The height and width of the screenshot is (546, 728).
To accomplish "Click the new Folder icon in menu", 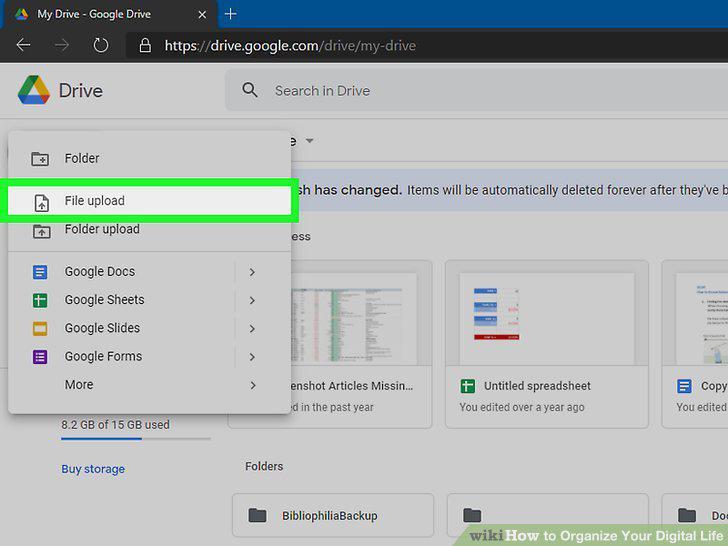I will pyautogui.click(x=40, y=159).
